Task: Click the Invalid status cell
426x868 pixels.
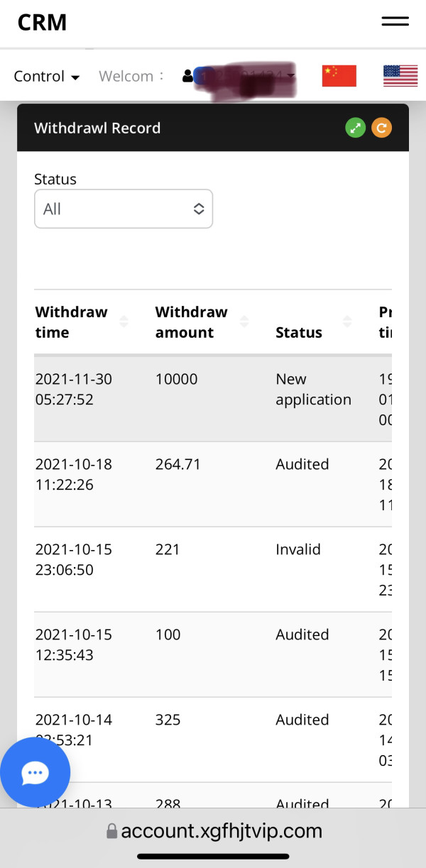Action: point(298,549)
